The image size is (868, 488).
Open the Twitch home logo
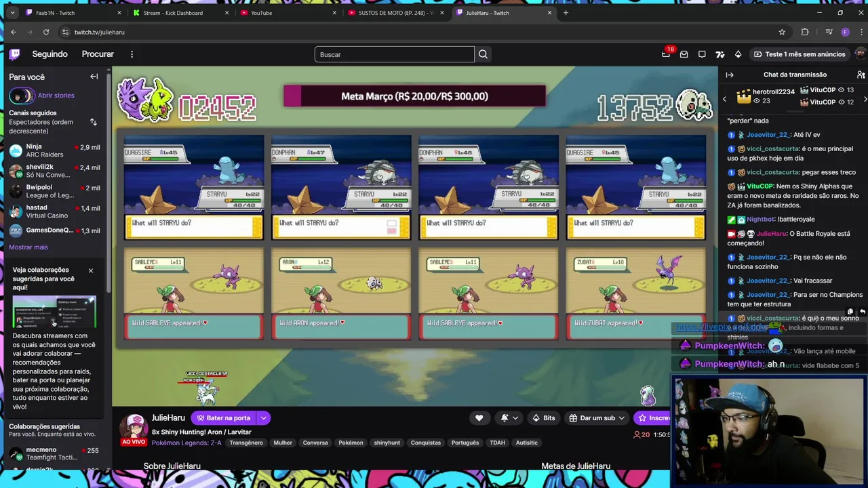pyautogui.click(x=14, y=54)
